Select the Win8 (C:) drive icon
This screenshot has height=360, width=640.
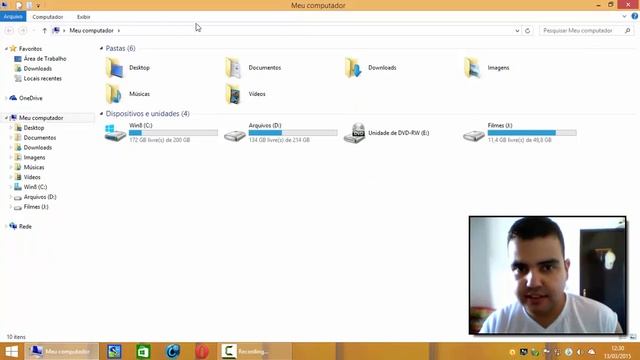tap(115, 133)
